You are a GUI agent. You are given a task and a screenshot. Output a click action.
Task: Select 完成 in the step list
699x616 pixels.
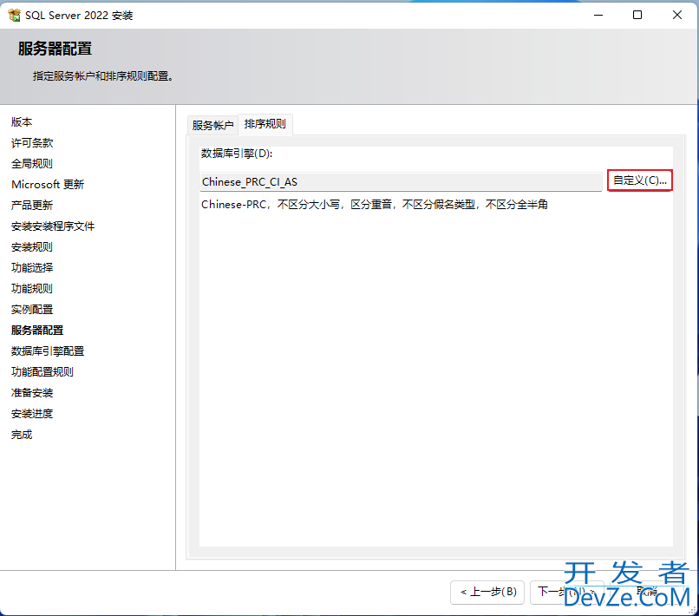tap(22, 434)
